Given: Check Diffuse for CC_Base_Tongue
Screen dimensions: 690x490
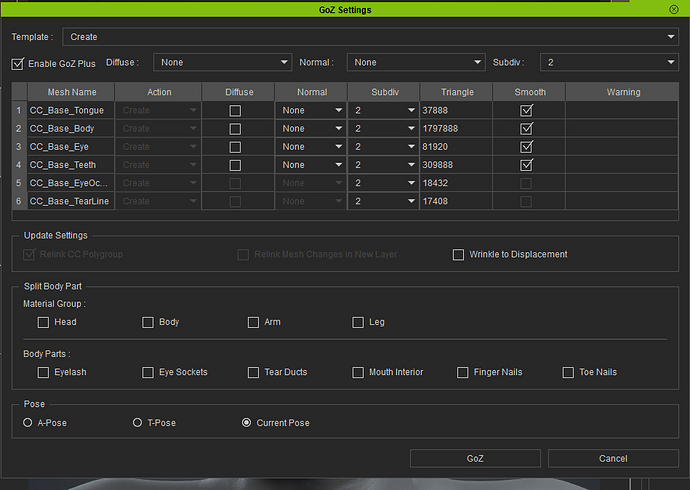Looking at the screenshot, I should tap(235, 110).
